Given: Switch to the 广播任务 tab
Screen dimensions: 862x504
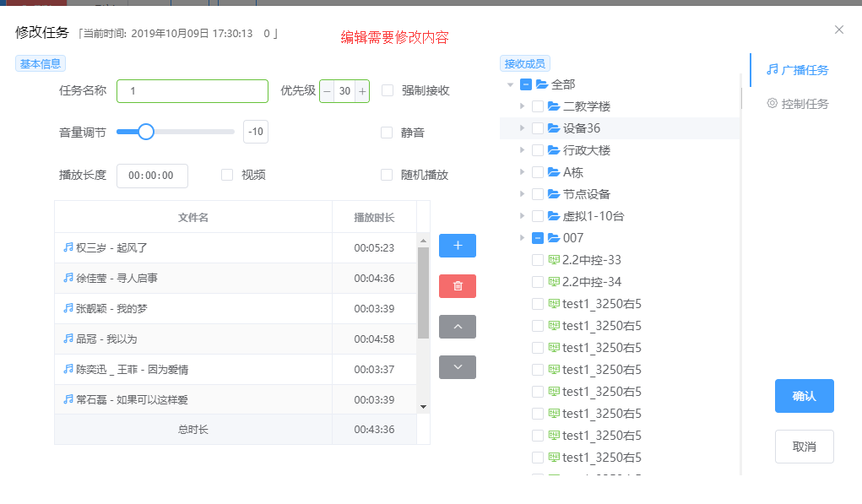Looking at the screenshot, I should (797, 70).
